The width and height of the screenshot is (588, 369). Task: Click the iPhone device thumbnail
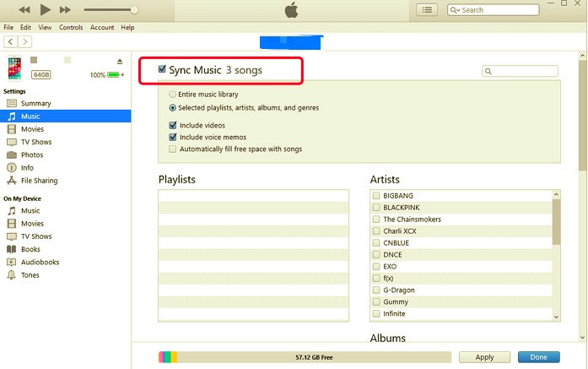pos(14,68)
